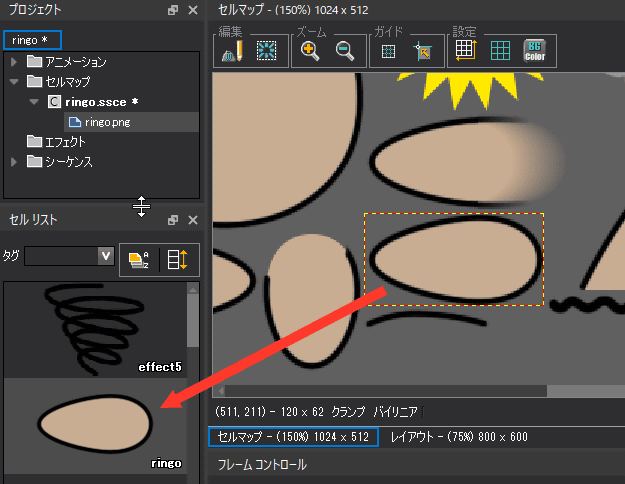Switch to the ringo project tab
625x484 pixels.
click(x=32, y=40)
